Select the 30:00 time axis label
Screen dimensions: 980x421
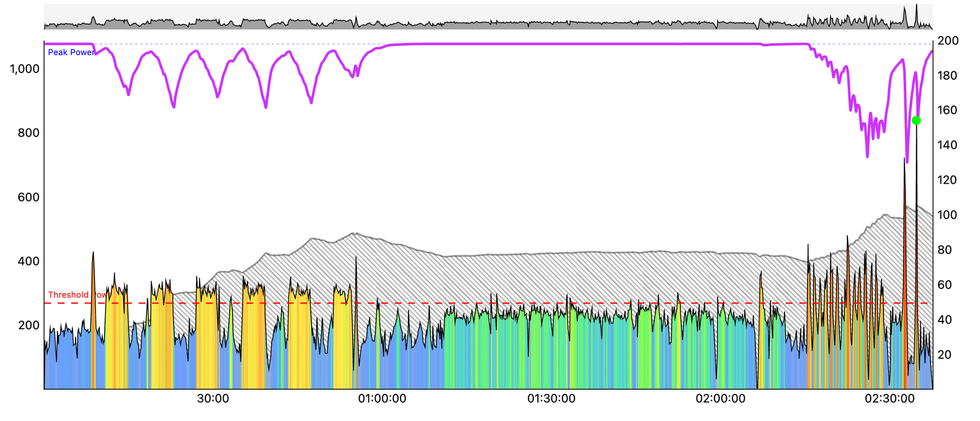(x=213, y=399)
